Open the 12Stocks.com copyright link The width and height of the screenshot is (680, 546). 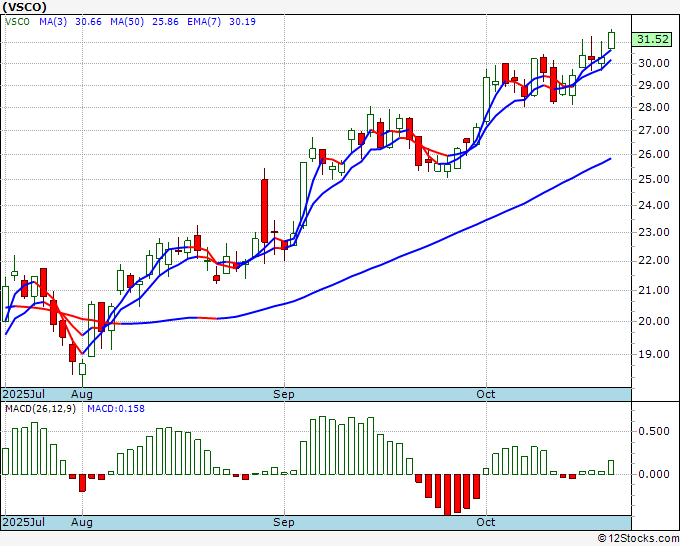point(638,539)
